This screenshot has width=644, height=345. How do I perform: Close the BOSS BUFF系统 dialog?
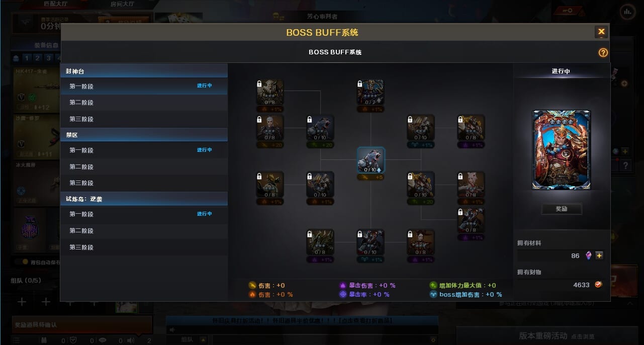tap(601, 32)
